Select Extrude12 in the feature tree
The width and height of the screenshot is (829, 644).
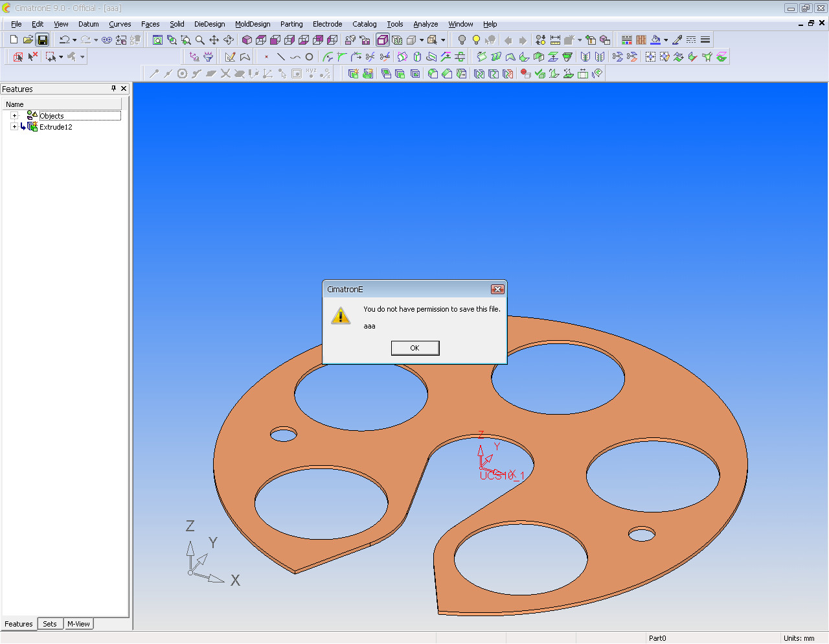[56, 127]
